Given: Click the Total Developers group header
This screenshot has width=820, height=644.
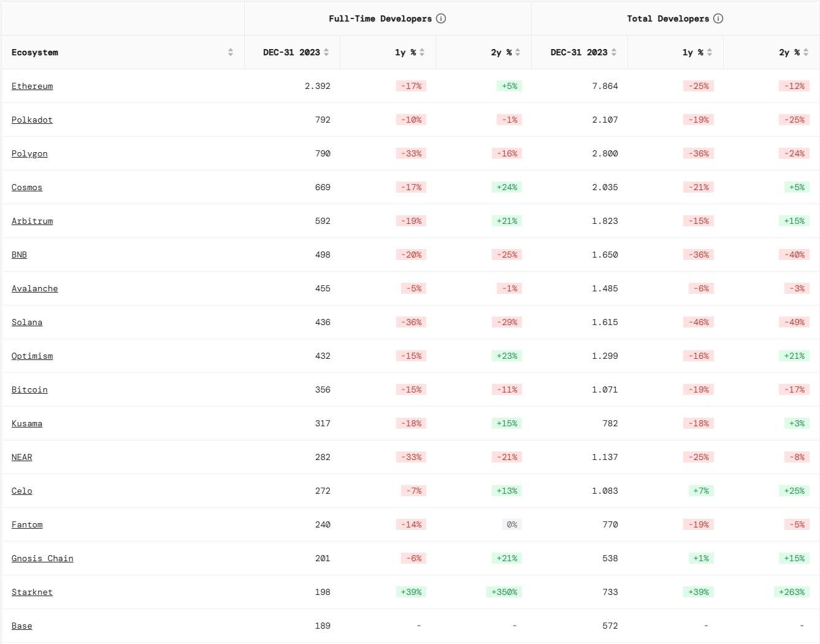Looking at the screenshot, I should [x=668, y=18].
